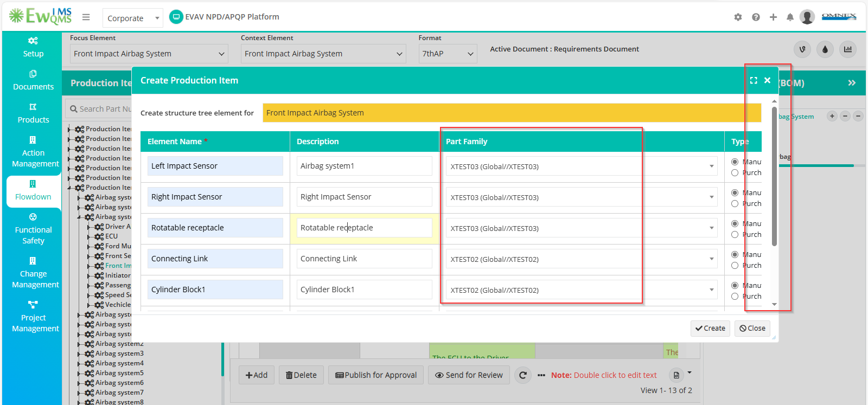Open notifications bell

(790, 17)
